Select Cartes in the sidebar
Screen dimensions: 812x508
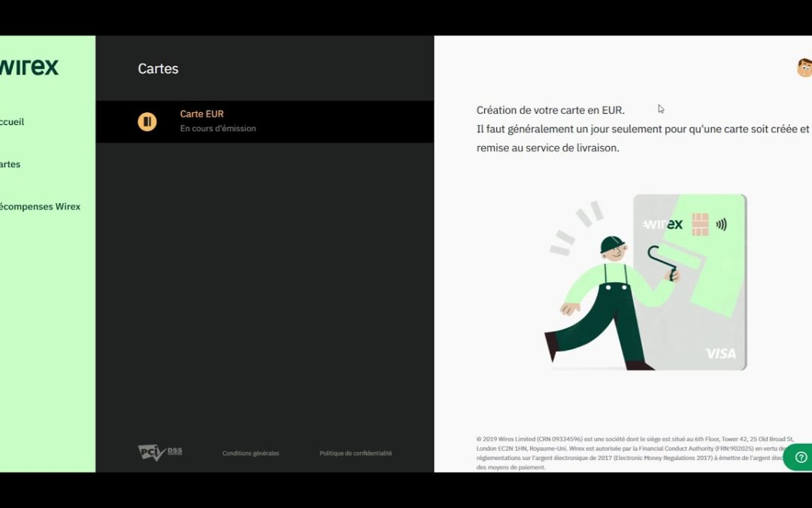10,164
